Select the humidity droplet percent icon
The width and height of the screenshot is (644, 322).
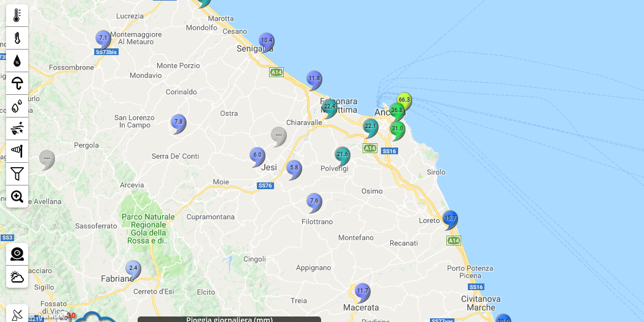point(17,61)
